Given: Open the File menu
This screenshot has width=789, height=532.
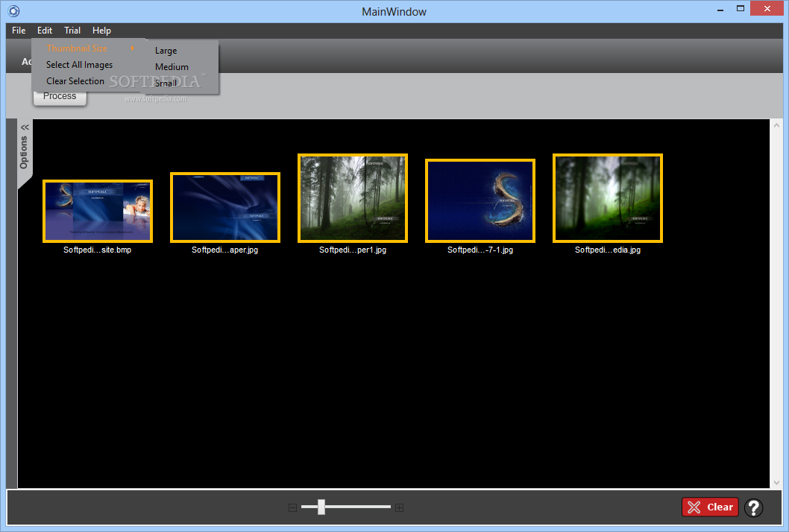Looking at the screenshot, I should click(x=19, y=30).
